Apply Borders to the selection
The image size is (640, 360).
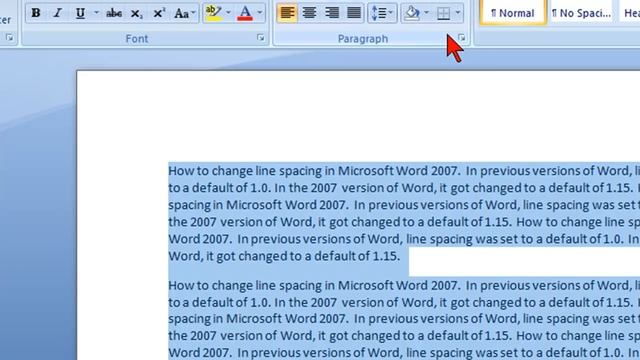click(443, 13)
